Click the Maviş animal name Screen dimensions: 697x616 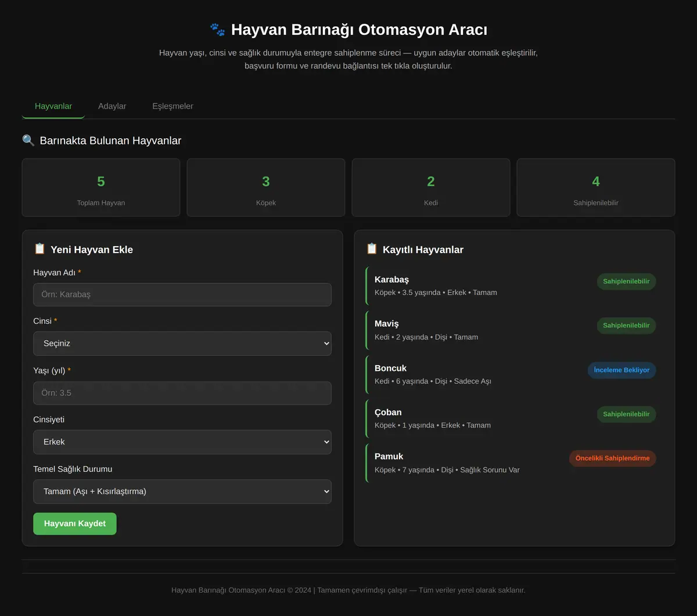tap(387, 324)
